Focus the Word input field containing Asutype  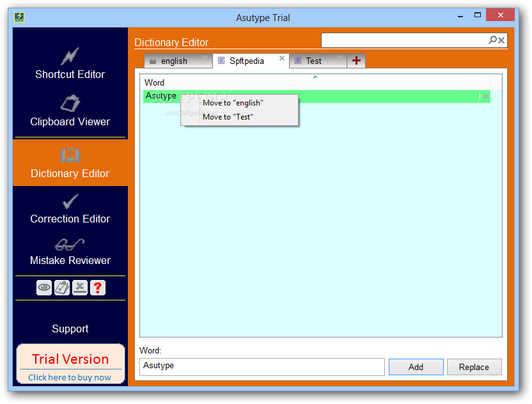click(x=262, y=367)
